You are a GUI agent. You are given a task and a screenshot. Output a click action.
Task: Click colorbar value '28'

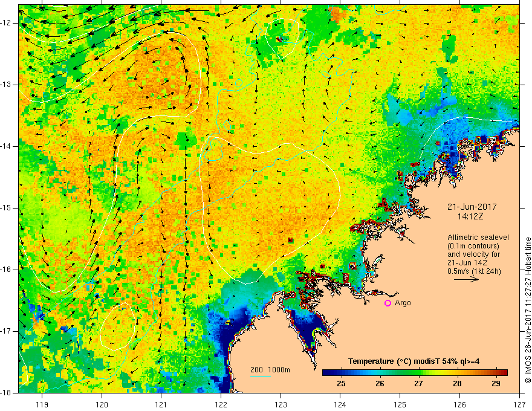(x=458, y=384)
